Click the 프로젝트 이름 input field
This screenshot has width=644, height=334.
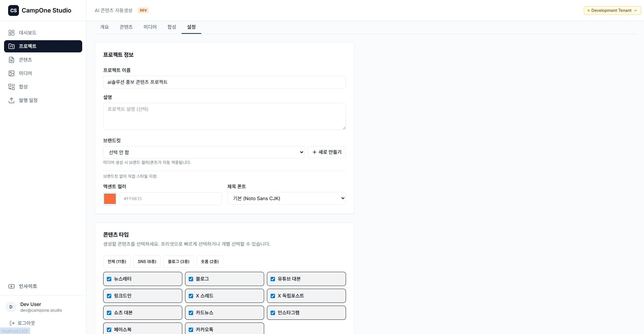[x=225, y=82]
